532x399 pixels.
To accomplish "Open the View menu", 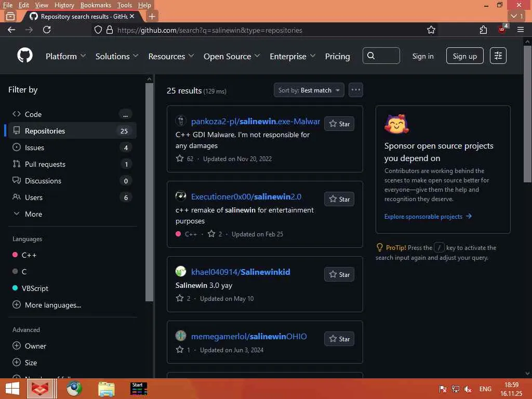I will 42,5.
